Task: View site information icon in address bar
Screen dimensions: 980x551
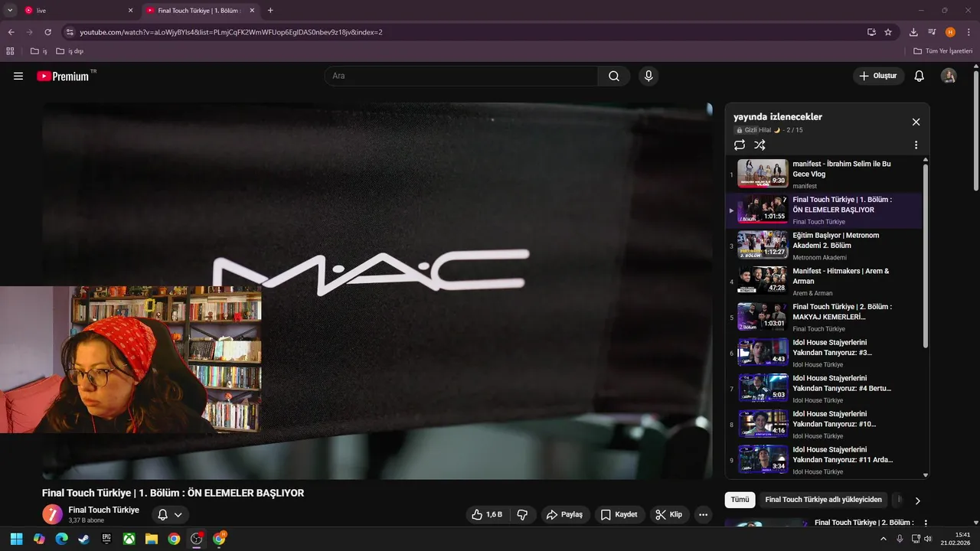Action: [70, 32]
